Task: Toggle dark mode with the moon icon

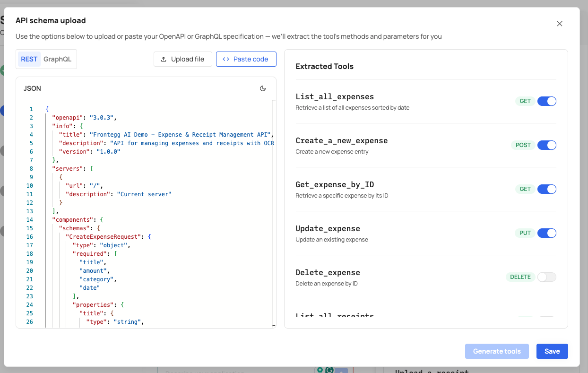Action: 263,88
